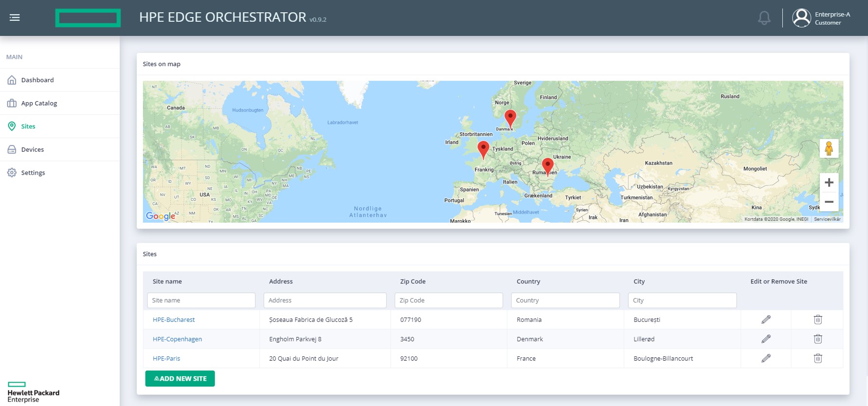Open Devices in the sidebar

pyautogui.click(x=33, y=149)
